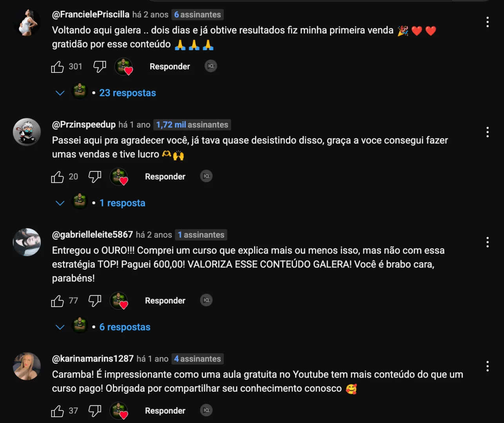Open @karinamarins1287 profile avatar
504x423 pixels.
(x=27, y=366)
